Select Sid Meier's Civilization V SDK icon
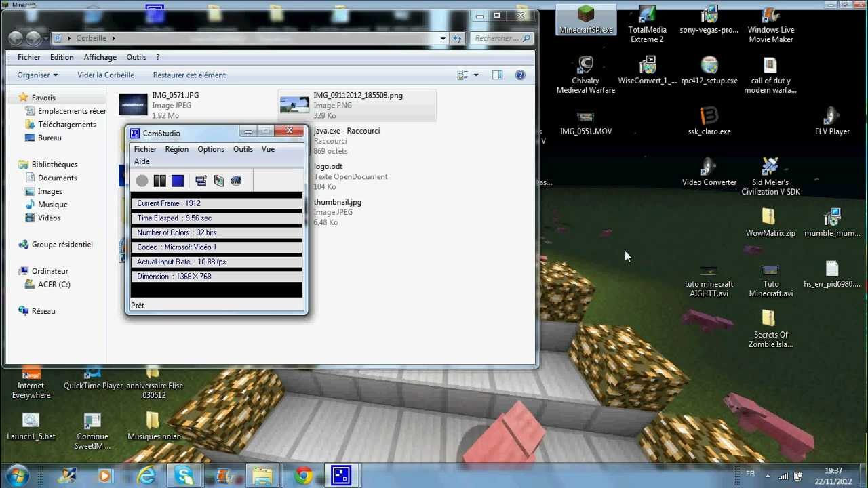 tap(770, 177)
